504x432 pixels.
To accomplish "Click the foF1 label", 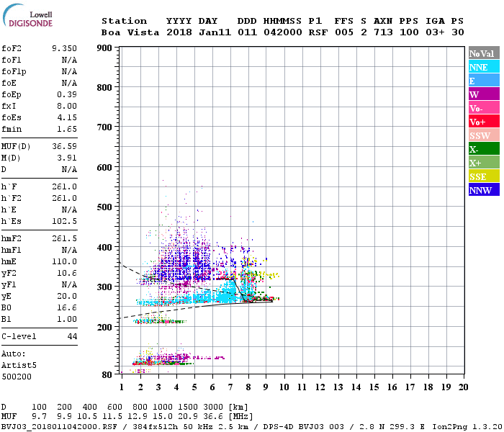I will 12,60.
